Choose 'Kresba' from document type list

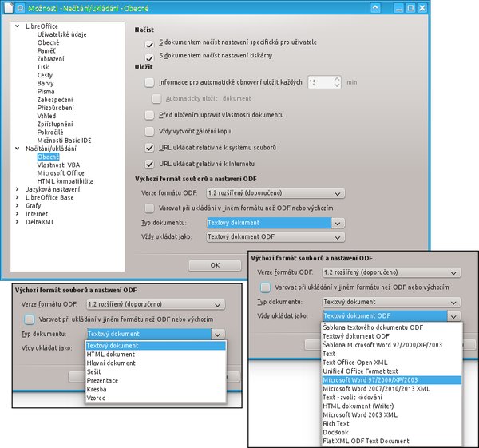156,390
